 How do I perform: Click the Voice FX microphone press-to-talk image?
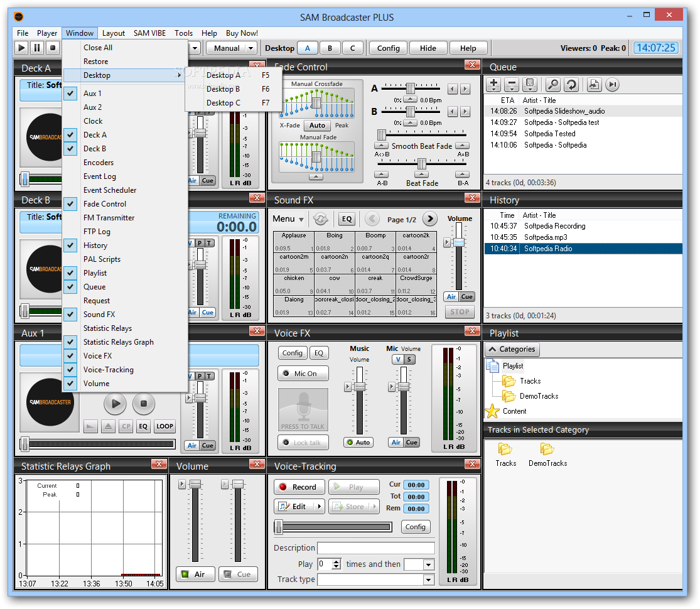[x=303, y=409]
